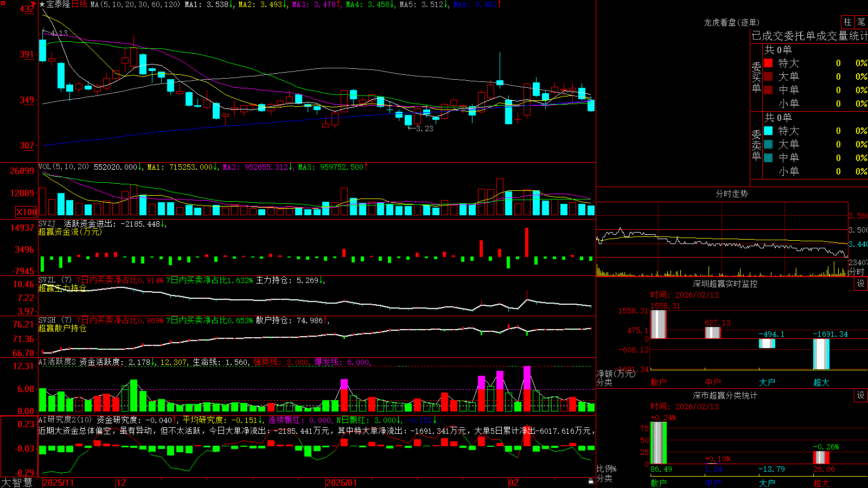Screen dimensions: 868x488
Task: Click the star icon before 宝泰隆
Action: (42, 4)
